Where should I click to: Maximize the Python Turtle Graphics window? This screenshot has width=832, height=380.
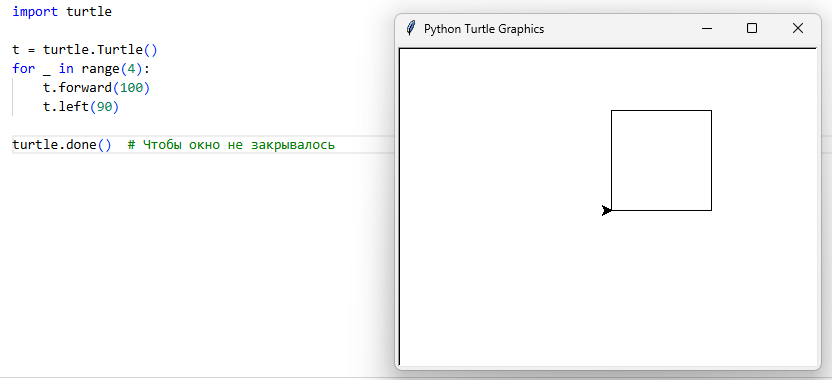point(751,29)
